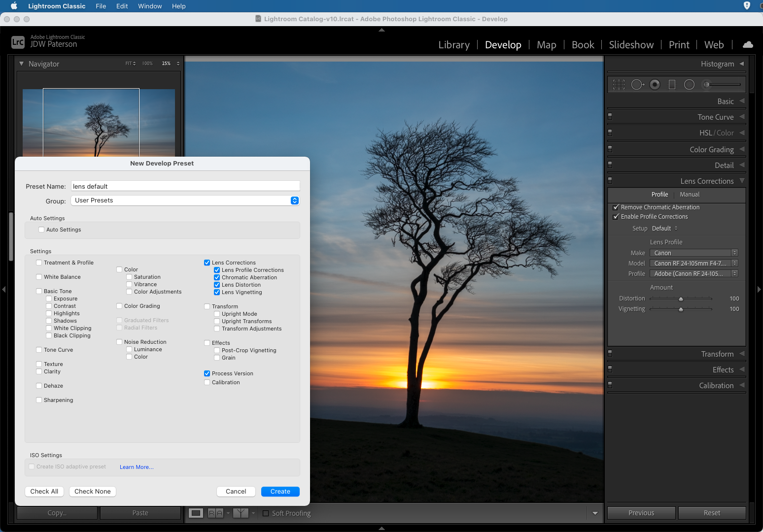Viewport: 763px width, 532px height.
Task: Select Before/After Y|Y view icon
Action: point(241,513)
